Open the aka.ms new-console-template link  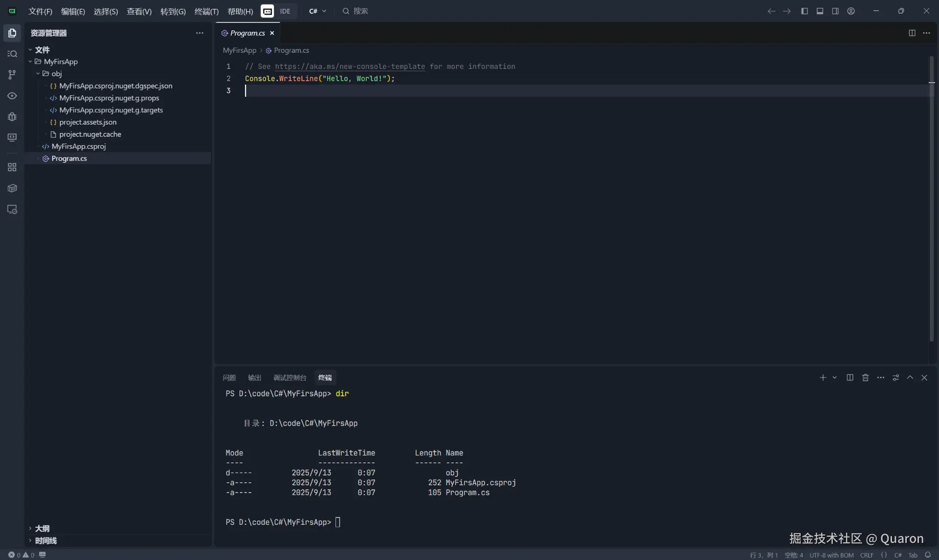point(350,66)
